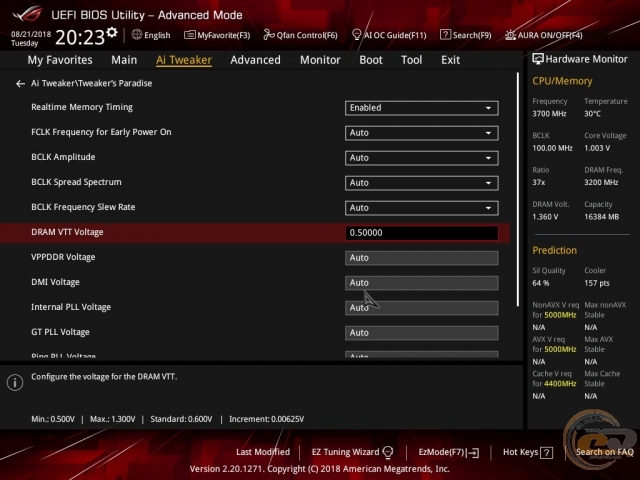The height and width of the screenshot is (480, 640).
Task: Open the Realtime Memory Timing dropdown
Action: [x=422, y=108]
